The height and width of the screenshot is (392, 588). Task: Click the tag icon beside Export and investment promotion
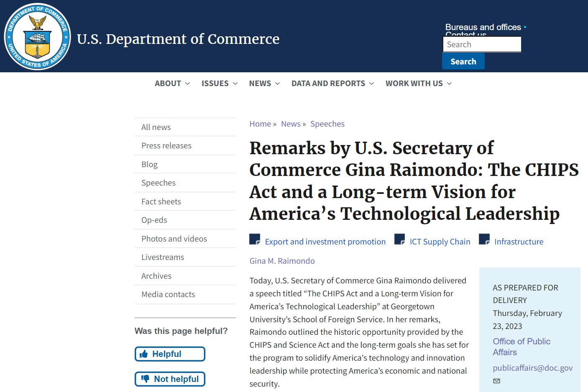pos(255,239)
